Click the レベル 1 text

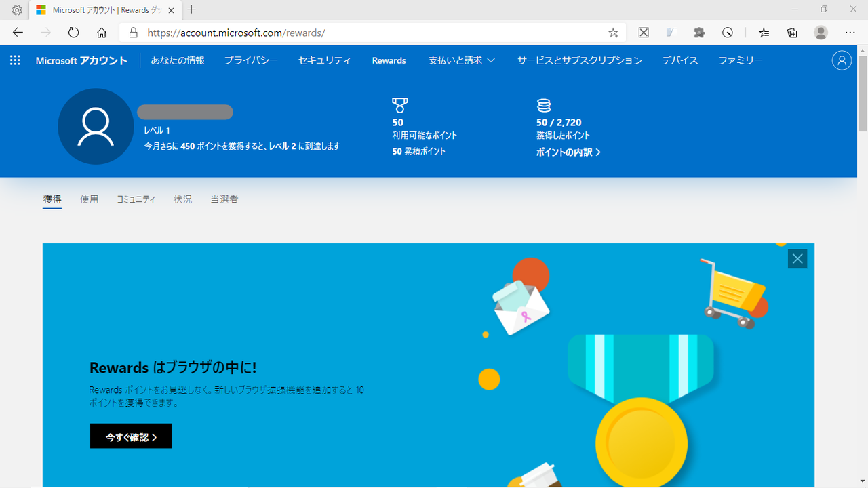point(157,130)
